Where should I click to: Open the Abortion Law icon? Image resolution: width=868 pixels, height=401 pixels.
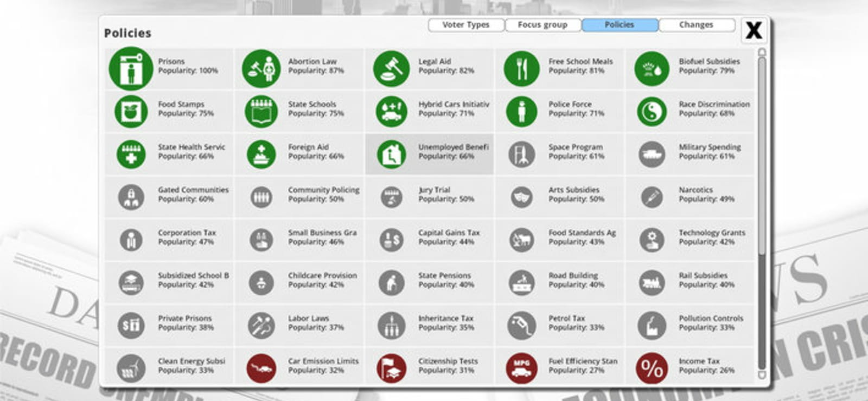coord(261,69)
